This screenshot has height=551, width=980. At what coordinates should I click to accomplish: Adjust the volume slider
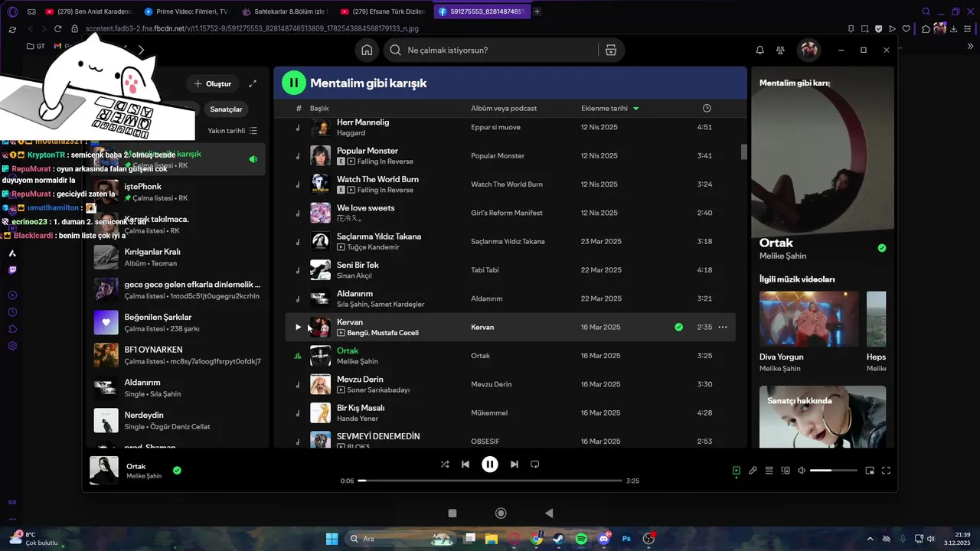[834, 471]
